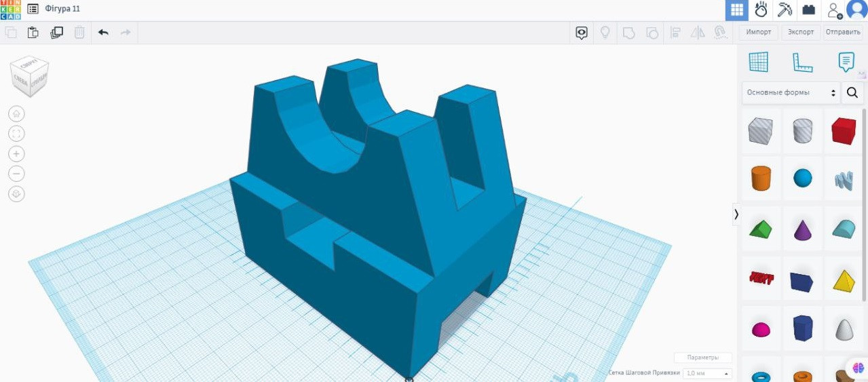Select the Ruler tool icon
The height and width of the screenshot is (382, 868).
click(x=802, y=62)
